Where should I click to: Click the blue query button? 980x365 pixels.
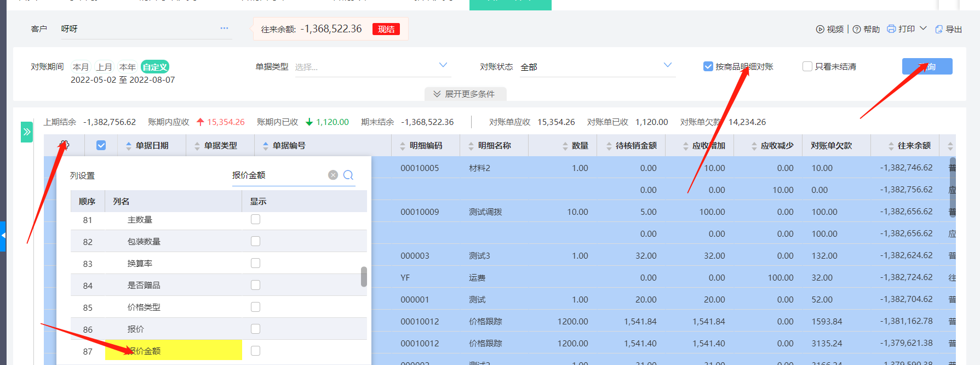927,66
